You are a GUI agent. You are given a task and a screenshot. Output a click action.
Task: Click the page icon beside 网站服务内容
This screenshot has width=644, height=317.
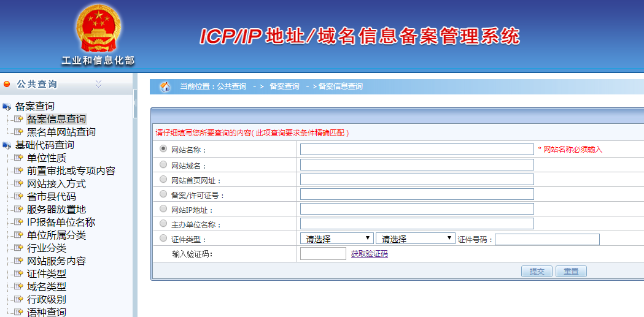[18, 261]
